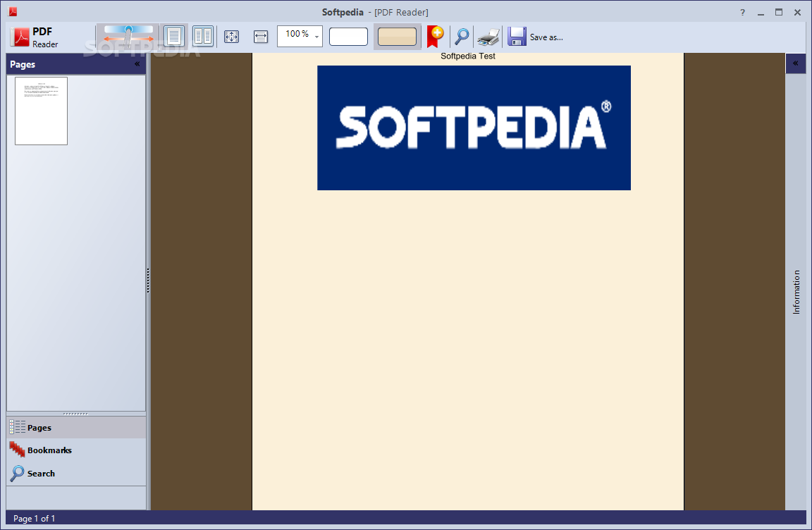
Task: Maximize the PDF Reader window
Action: coord(779,13)
